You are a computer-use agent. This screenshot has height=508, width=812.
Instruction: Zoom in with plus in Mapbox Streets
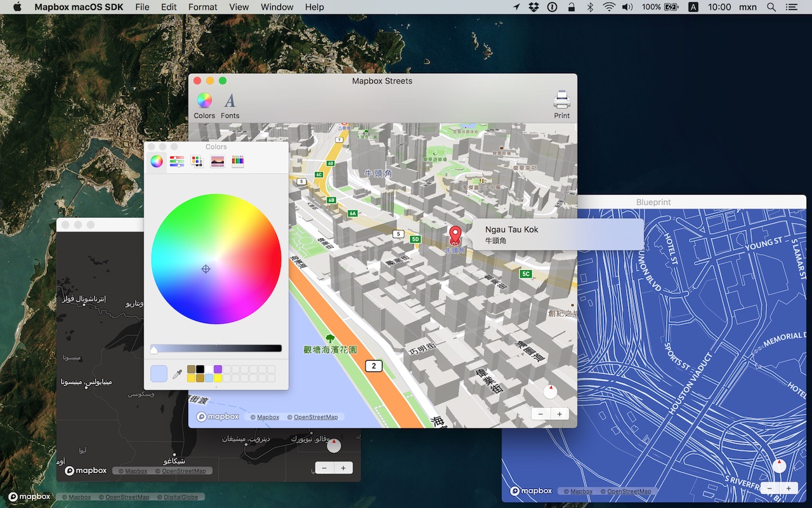click(x=560, y=414)
